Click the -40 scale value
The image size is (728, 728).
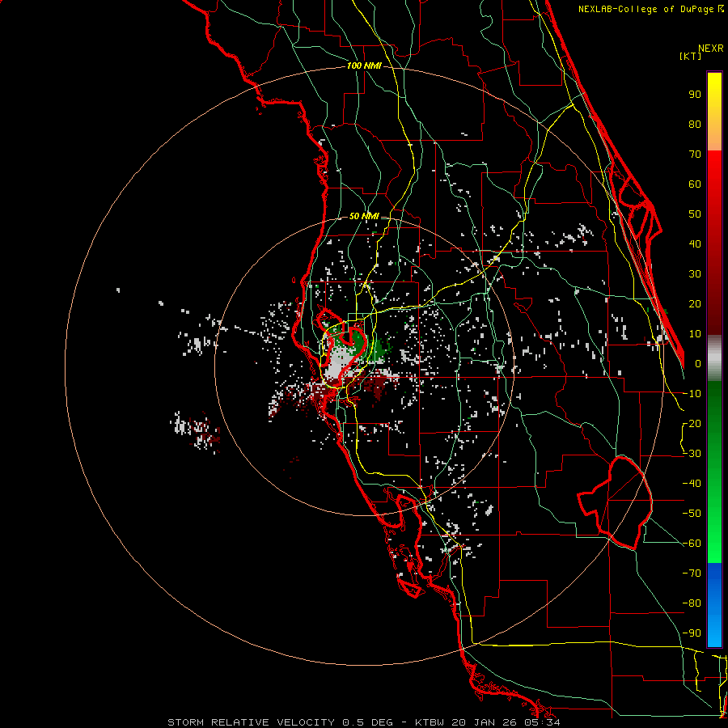pyautogui.click(x=692, y=484)
